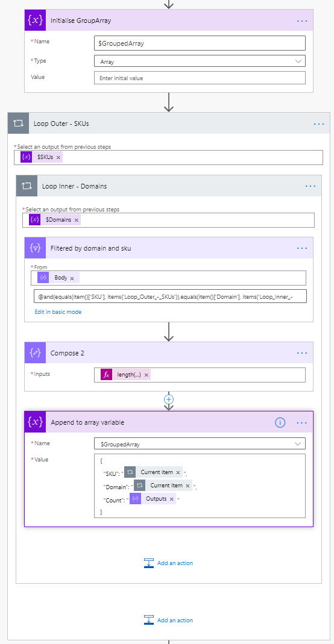Open ellipsis menu on Filtered by domain and sku
The image size is (334, 644).
(302, 248)
